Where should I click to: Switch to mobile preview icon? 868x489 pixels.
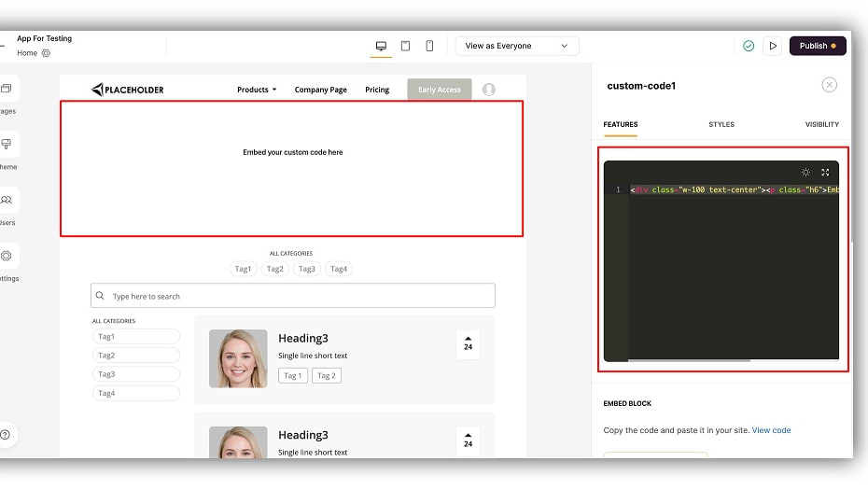429,46
